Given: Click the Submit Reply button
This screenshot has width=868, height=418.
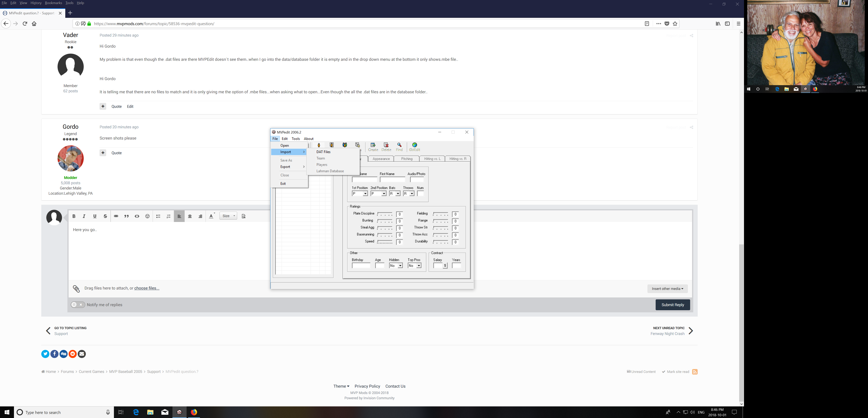Looking at the screenshot, I should pos(673,305).
